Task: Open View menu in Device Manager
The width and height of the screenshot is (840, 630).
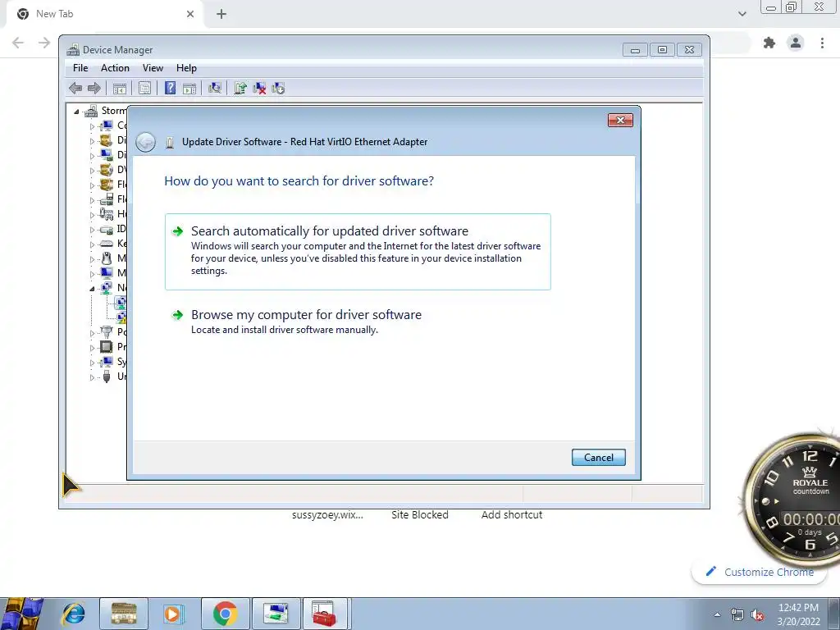Action: (x=153, y=68)
